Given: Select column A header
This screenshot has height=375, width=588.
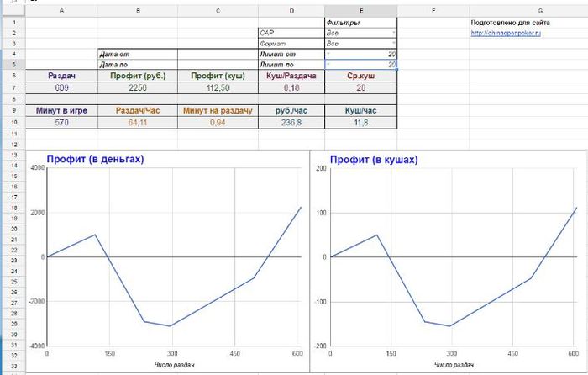Looking at the screenshot, I should [x=61, y=11].
